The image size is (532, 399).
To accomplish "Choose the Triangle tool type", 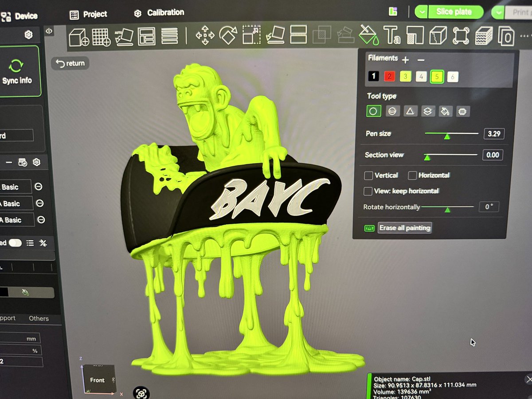I will pyautogui.click(x=410, y=111).
